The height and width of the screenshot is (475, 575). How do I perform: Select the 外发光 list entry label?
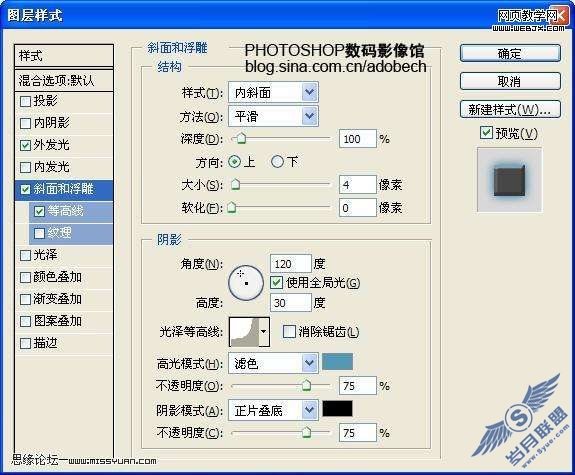tap(51, 145)
